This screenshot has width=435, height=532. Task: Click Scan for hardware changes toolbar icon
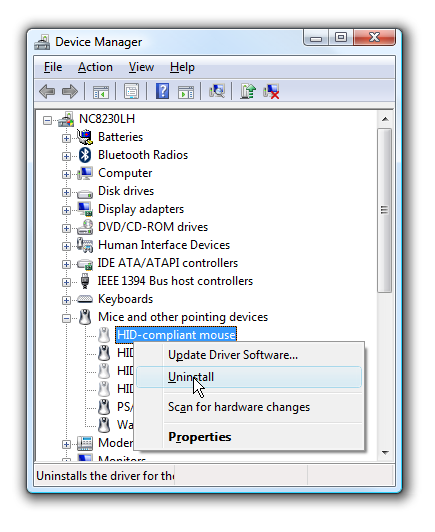(217, 91)
